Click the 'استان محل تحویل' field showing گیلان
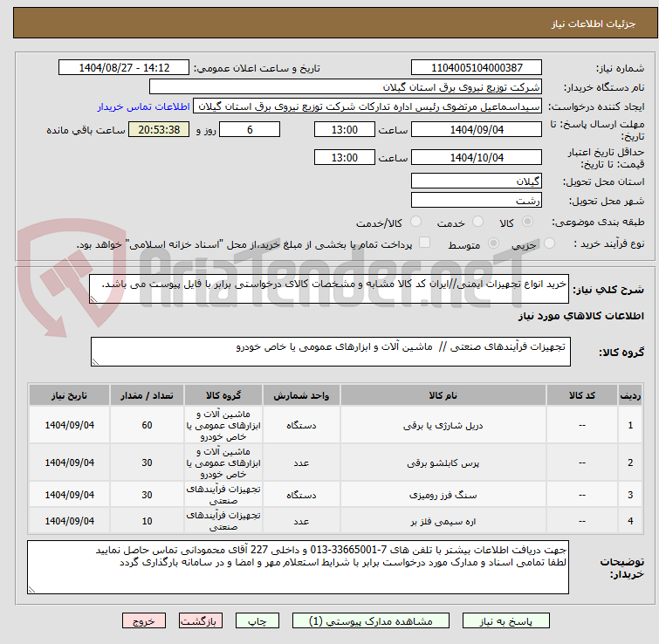 (476, 182)
